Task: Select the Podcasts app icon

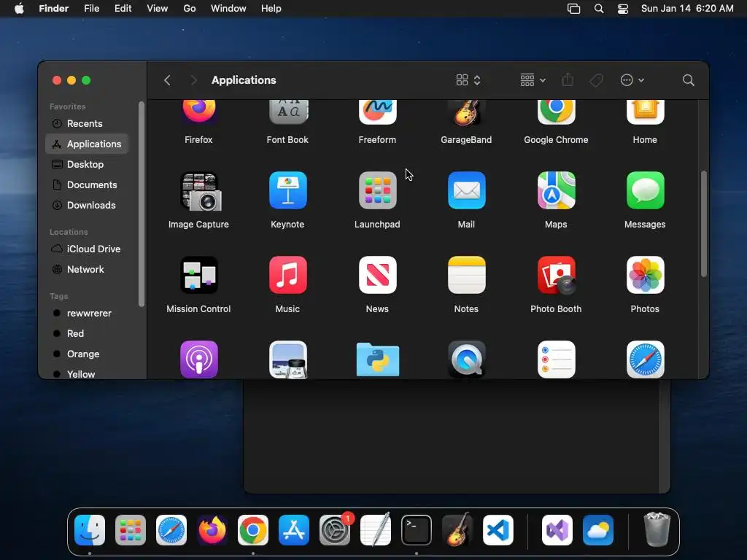Action: (x=198, y=359)
